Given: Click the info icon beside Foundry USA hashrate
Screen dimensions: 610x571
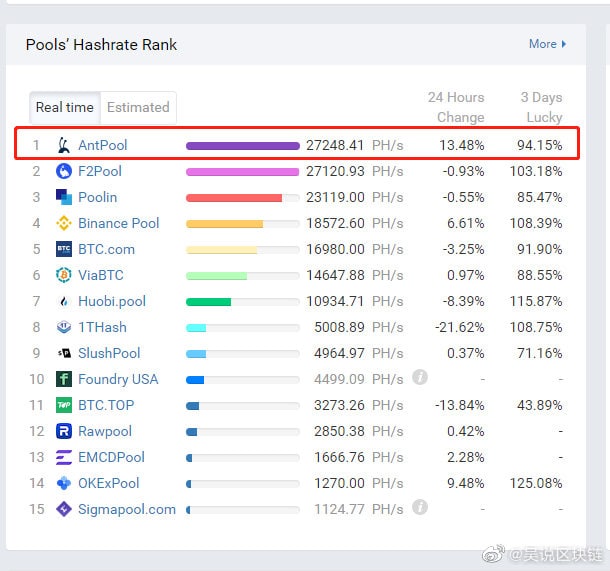Looking at the screenshot, I should pos(420,377).
